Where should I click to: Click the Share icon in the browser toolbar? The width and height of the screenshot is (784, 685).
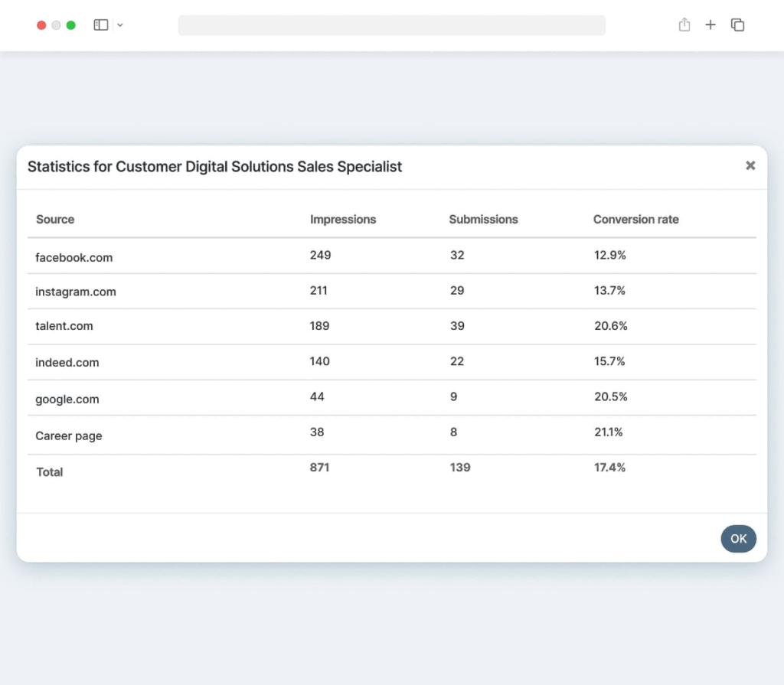(x=684, y=24)
